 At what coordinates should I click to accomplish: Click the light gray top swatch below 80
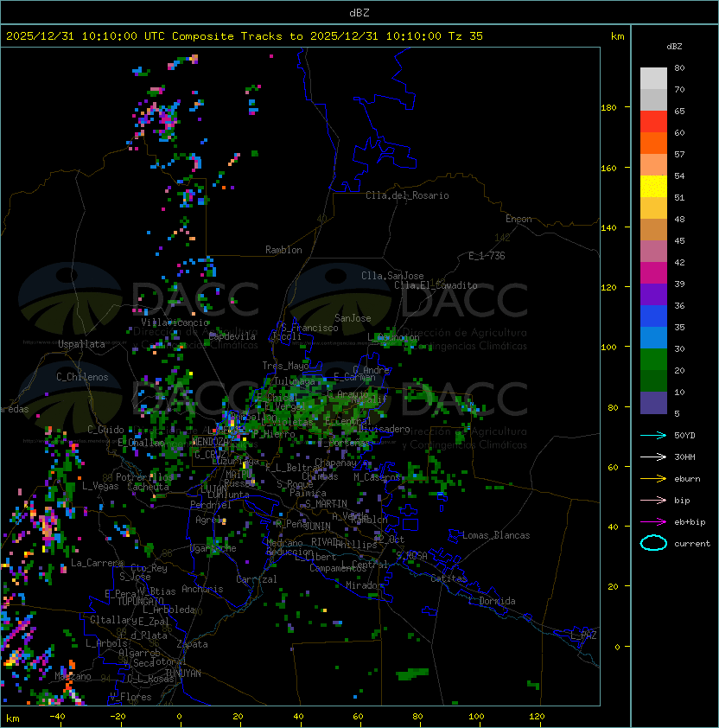[x=653, y=79]
